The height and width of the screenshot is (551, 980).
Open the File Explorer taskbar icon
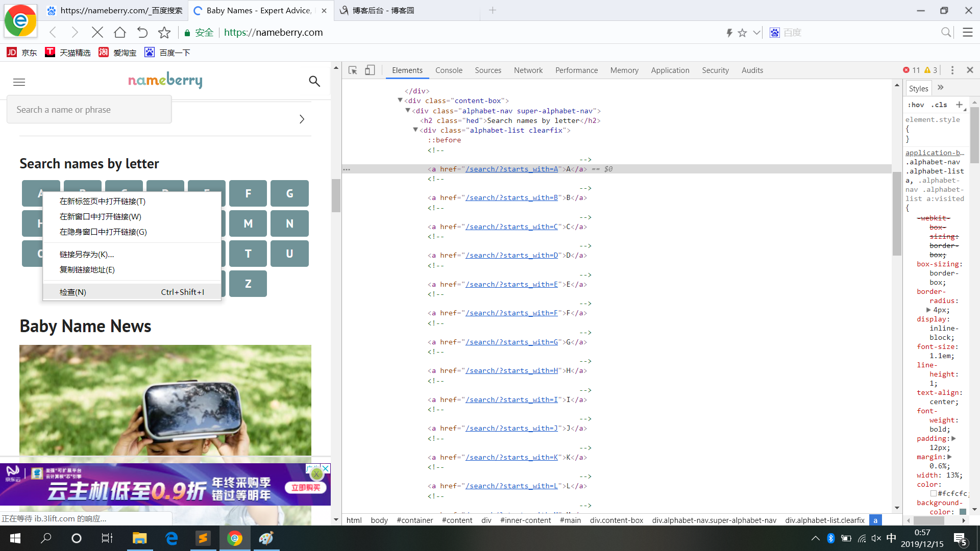pos(139,538)
